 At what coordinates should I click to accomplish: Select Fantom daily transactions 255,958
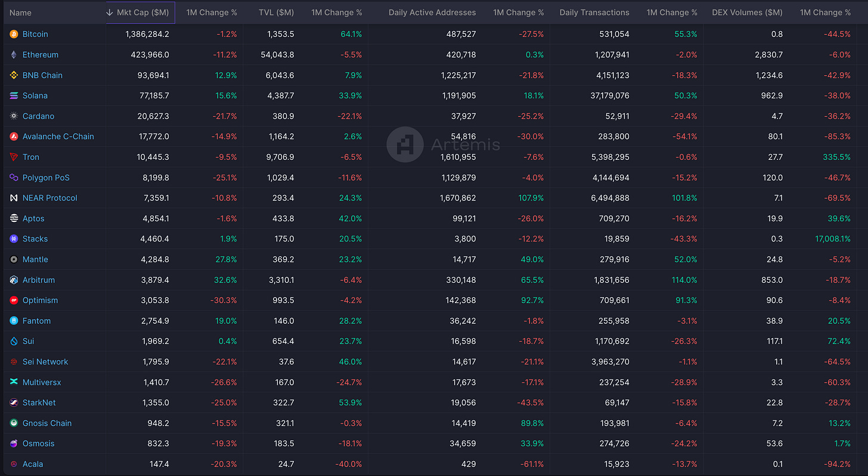pyautogui.click(x=614, y=321)
